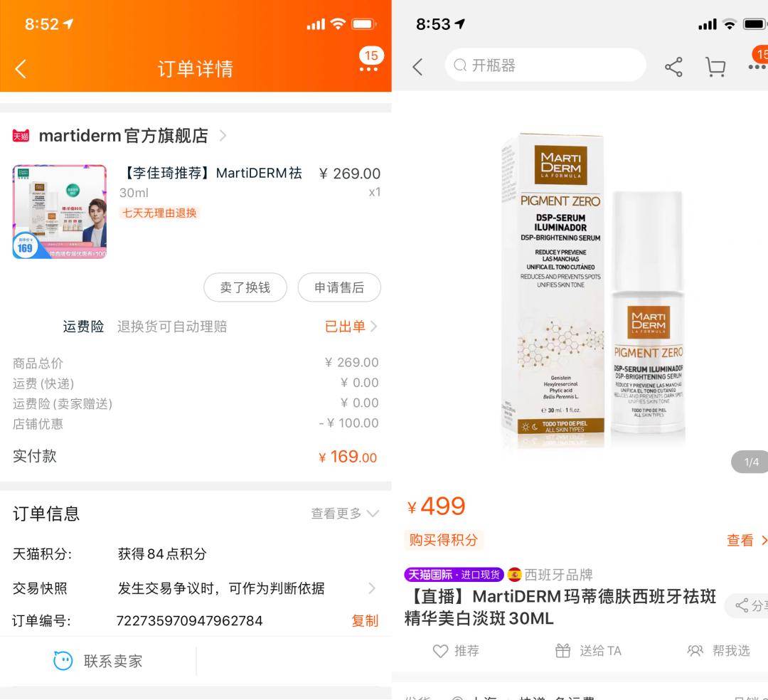This screenshot has height=700, width=768.
Task: Click the 申请售后 button
Action: click(339, 287)
